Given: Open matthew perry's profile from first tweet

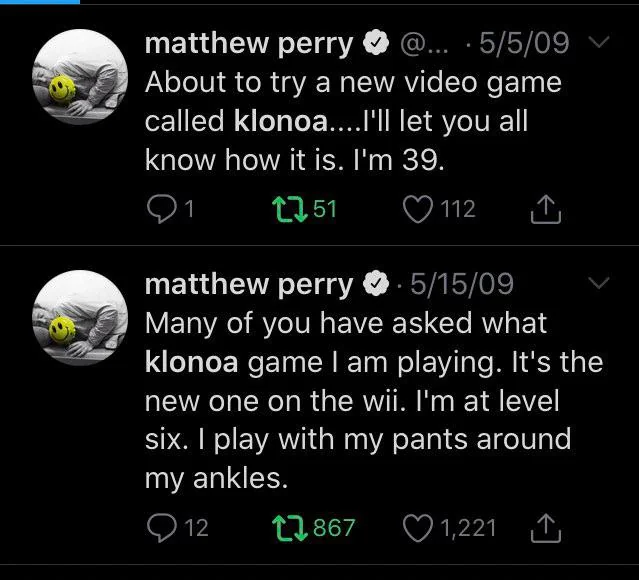Looking at the screenshot, I should click(x=249, y=43).
